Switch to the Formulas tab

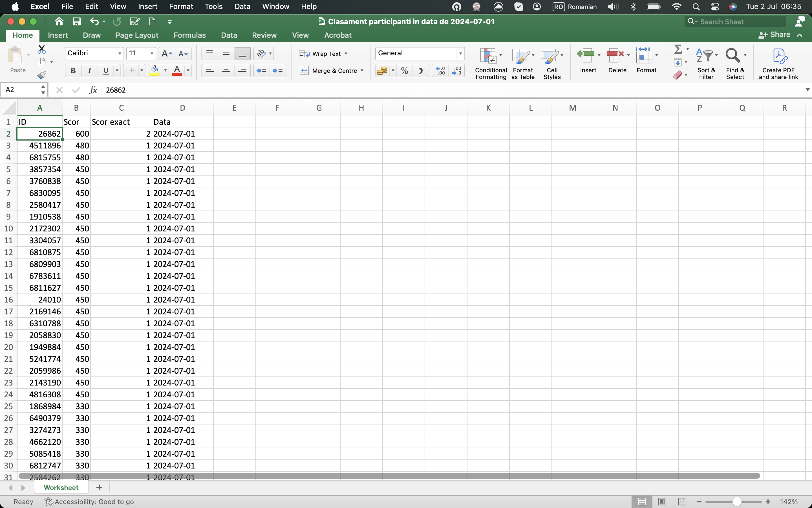tap(189, 35)
